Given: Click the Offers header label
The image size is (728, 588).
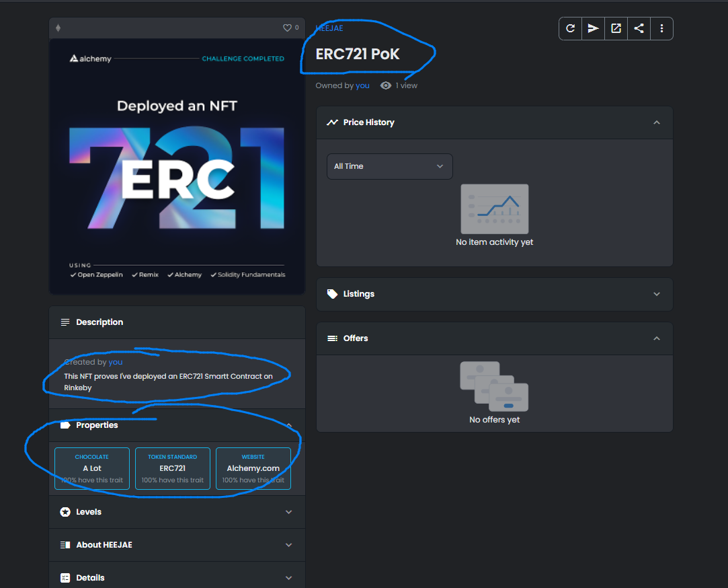Looking at the screenshot, I should point(356,338).
